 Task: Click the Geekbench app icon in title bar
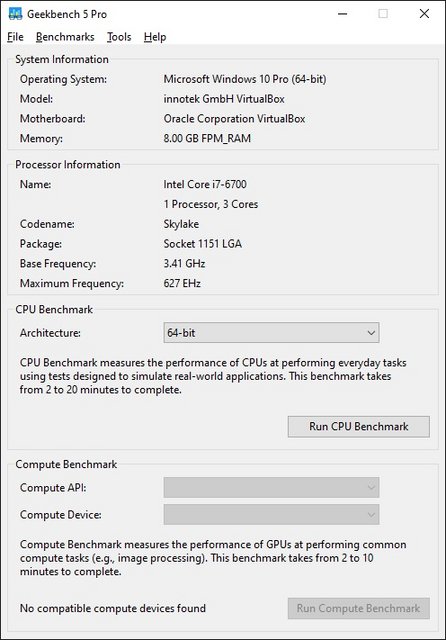15,14
